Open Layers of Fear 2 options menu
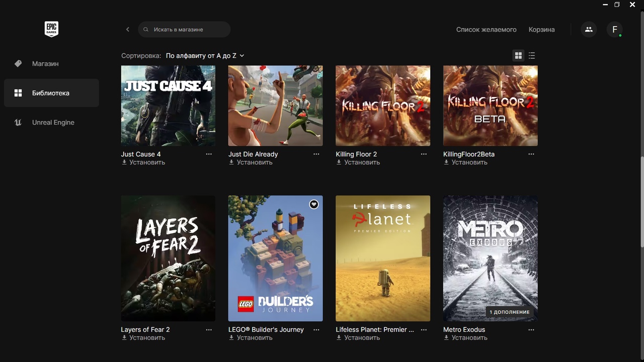Image resolution: width=644 pixels, height=362 pixels. coord(209,330)
